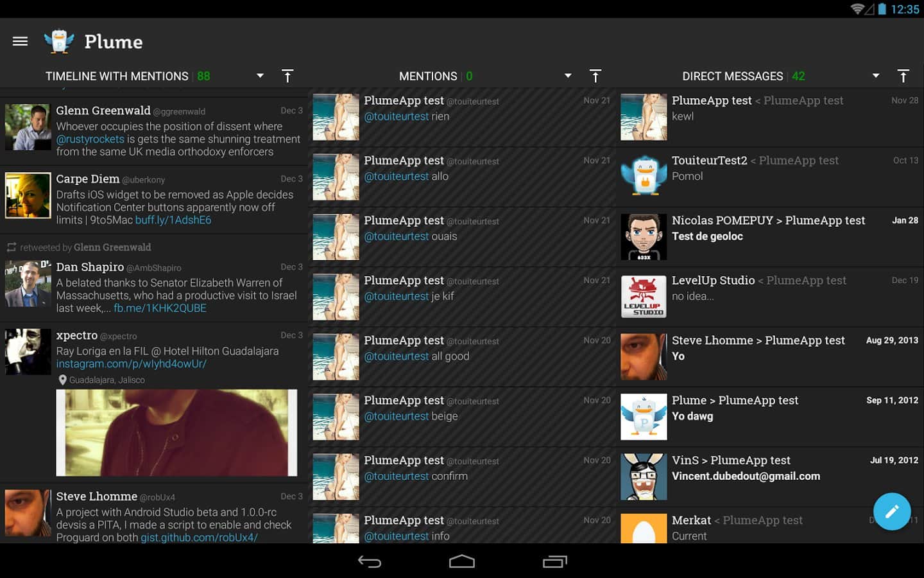
Task: Expand the Mentions column dropdown arrow
Action: pos(568,76)
